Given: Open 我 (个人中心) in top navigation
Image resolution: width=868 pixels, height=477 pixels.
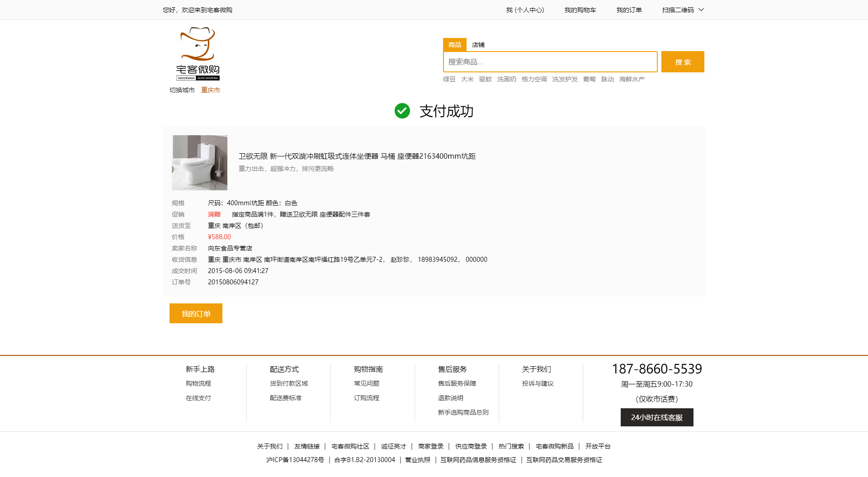Looking at the screenshot, I should pyautogui.click(x=525, y=10).
